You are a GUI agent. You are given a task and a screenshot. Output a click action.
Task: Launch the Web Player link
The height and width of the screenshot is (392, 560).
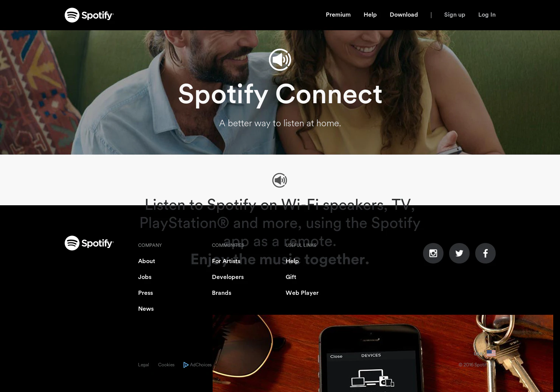(302, 293)
